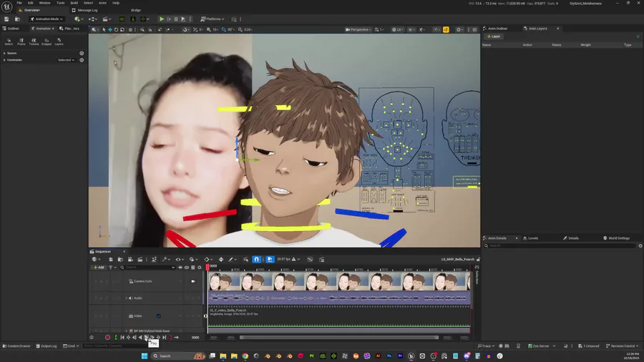Viewport: 644px width, 362px height.
Task: Open the Build menu
Action: pos(74,3)
